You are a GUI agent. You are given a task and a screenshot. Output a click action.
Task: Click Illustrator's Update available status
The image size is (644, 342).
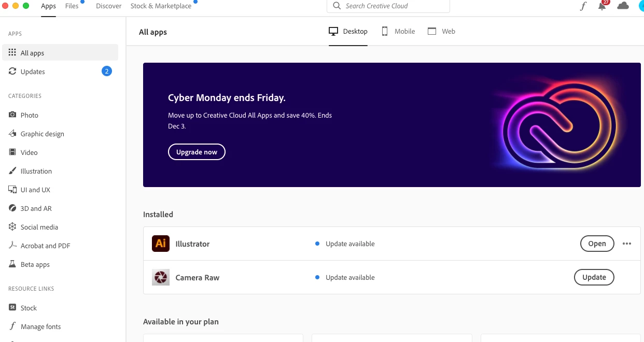click(350, 244)
